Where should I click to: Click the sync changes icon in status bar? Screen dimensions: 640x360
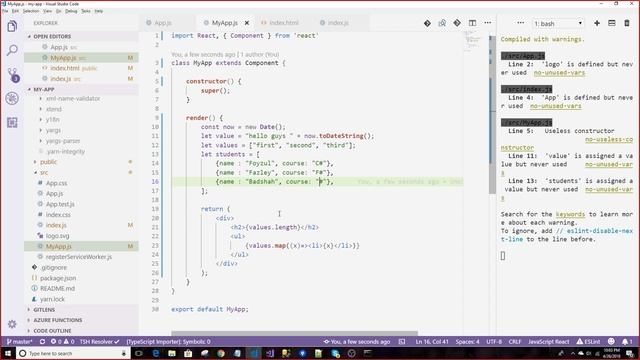(42, 342)
